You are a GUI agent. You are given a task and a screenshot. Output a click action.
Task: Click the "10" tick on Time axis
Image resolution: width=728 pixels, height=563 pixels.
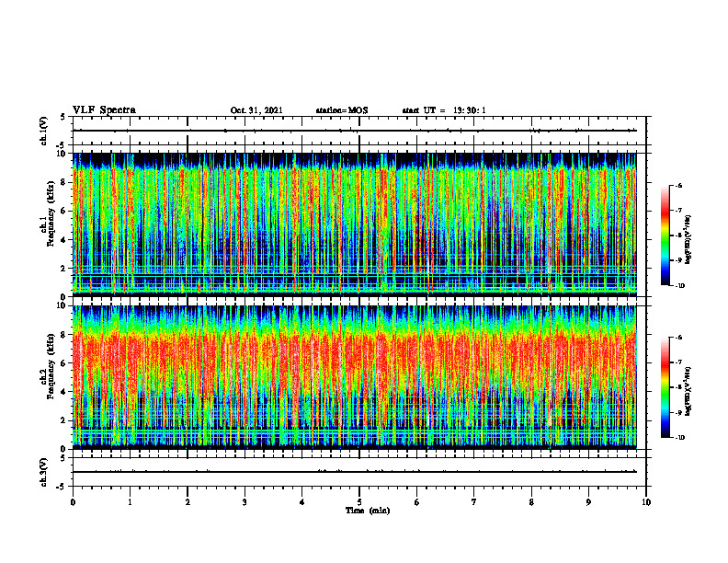click(x=646, y=502)
